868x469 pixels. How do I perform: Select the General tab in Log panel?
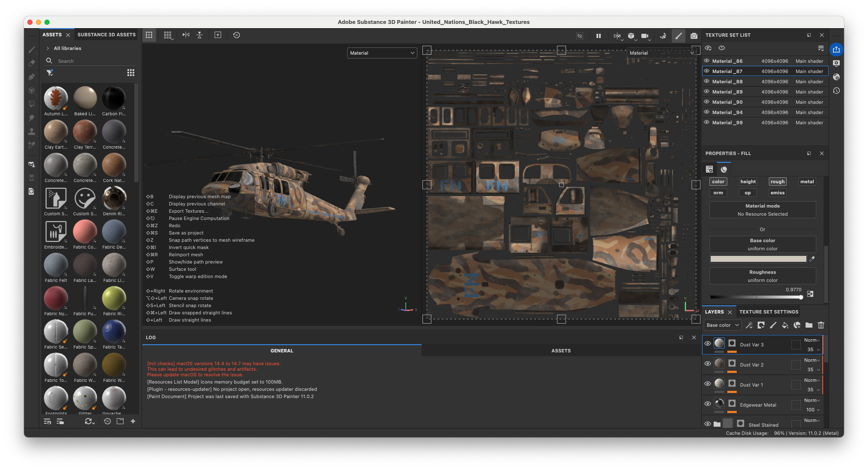click(x=282, y=351)
